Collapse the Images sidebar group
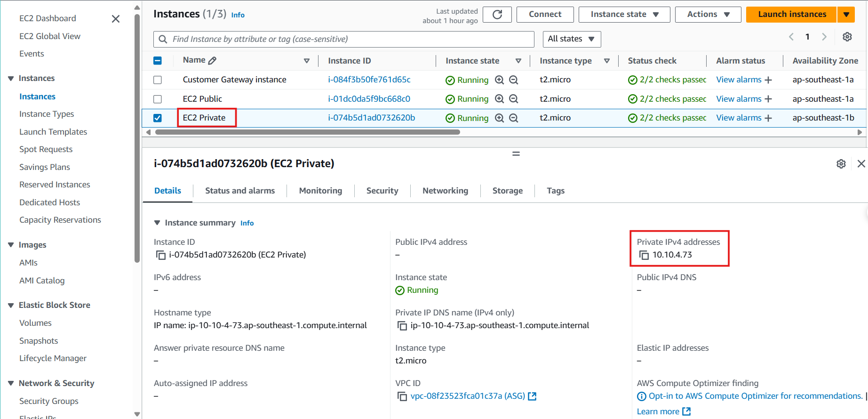The width and height of the screenshot is (868, 419). pyautogui.click(x=11, y=245)
